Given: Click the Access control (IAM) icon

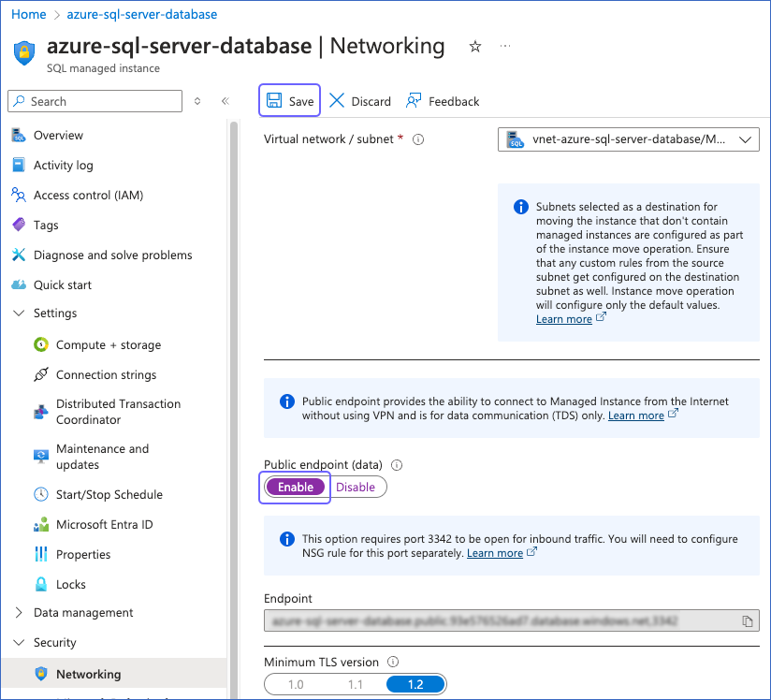Looking at the screenshot, I should tap(19, 195).
